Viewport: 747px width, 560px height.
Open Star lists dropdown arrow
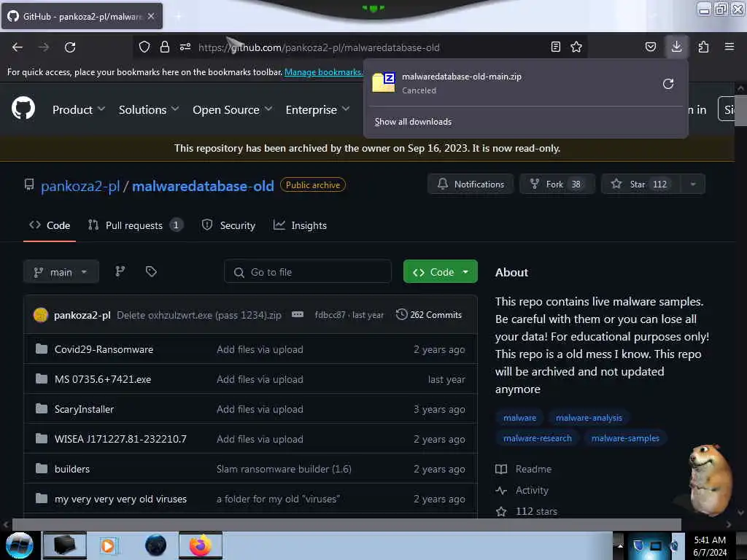[693, 184]
